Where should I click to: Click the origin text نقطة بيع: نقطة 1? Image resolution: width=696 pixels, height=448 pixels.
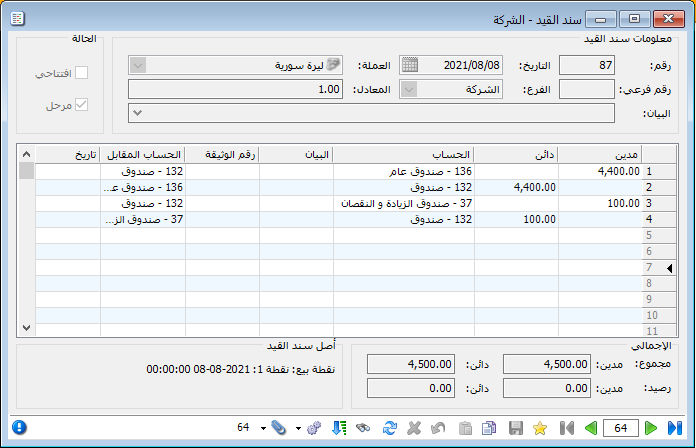(x=296, y=369)
